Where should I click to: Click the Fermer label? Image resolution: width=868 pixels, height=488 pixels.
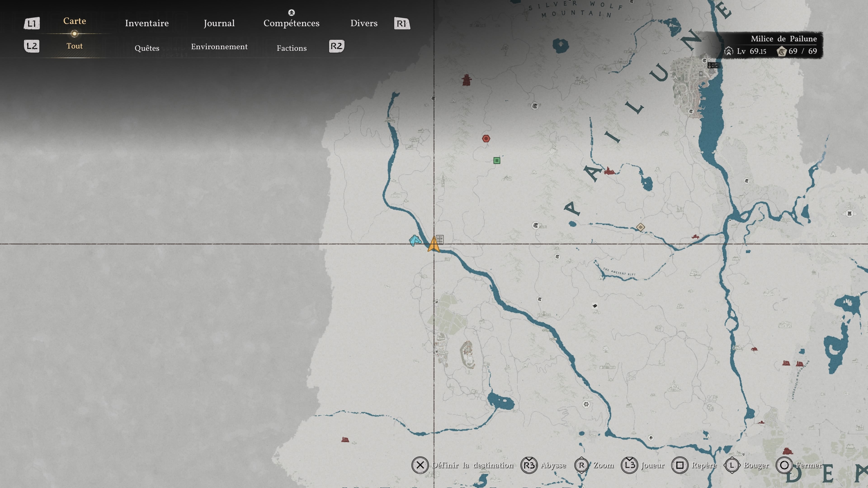coord(809,465)
